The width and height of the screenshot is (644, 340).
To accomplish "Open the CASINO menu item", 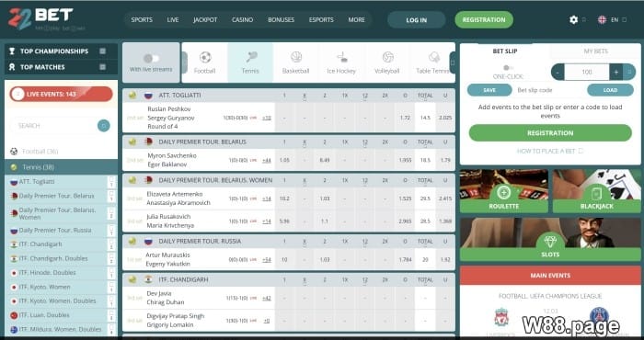I will click(x=242, y=19).
